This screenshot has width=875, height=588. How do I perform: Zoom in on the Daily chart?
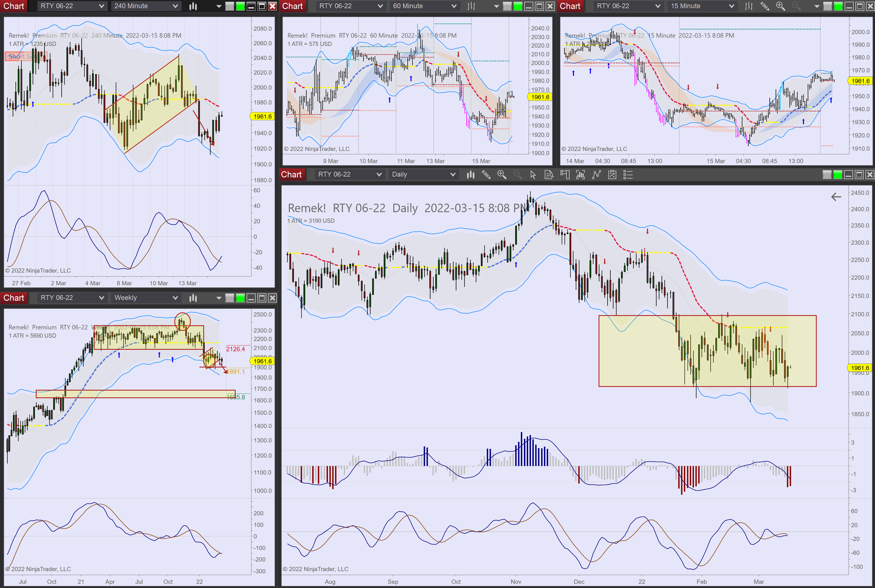502,174
